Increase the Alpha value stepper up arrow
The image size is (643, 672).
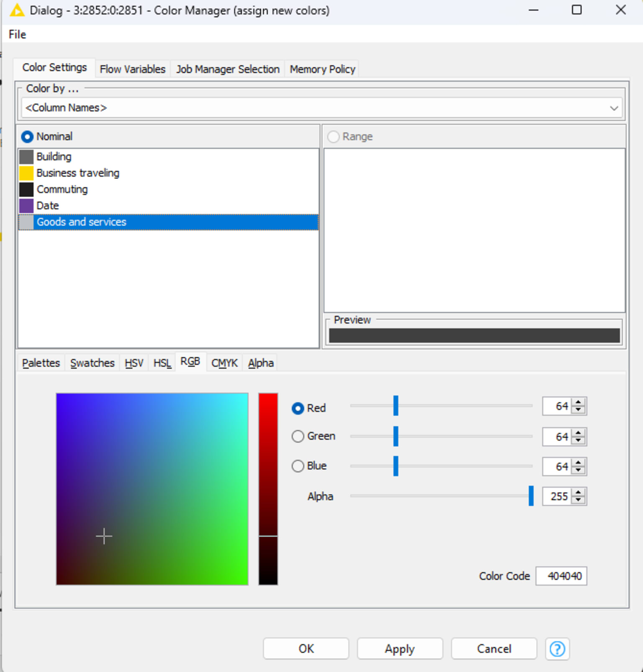point(579,493)
